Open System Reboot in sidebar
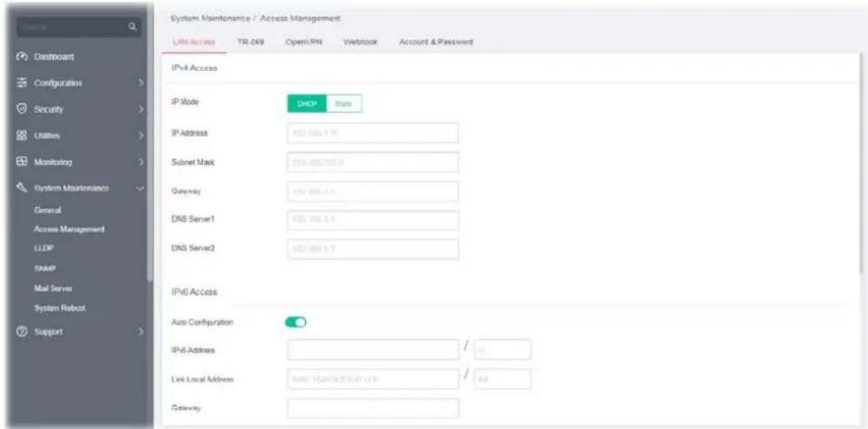Viewport: 868px width, 429px height. (59, 308)
